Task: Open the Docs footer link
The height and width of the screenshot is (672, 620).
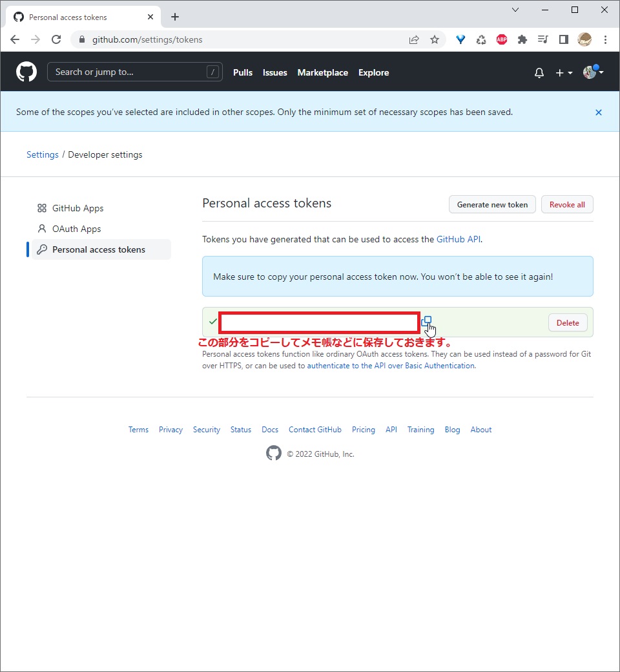Action: pyautogui.click(x=270, y=430)
